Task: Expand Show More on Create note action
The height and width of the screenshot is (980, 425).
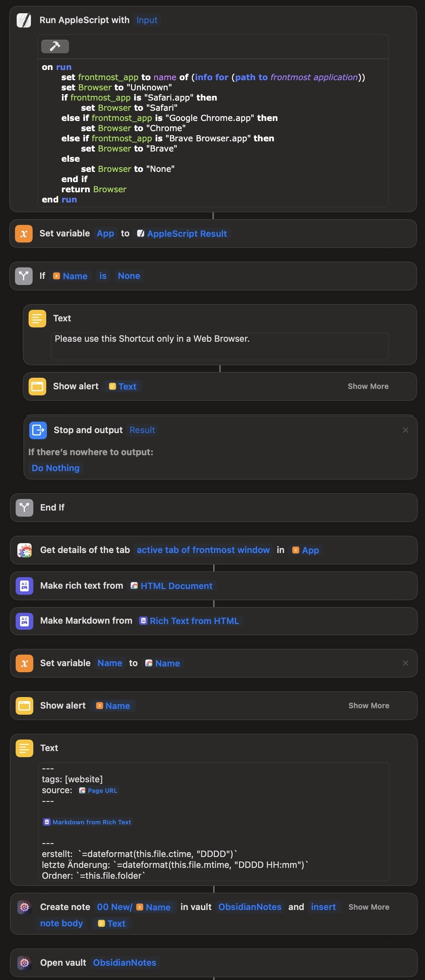Action: pos(369,907)
